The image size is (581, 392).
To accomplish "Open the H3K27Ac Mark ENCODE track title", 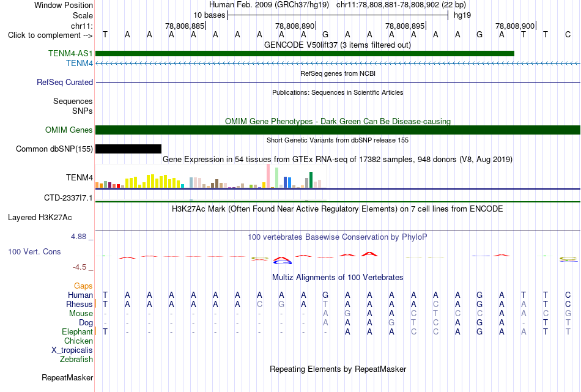I will pos(338,209).
